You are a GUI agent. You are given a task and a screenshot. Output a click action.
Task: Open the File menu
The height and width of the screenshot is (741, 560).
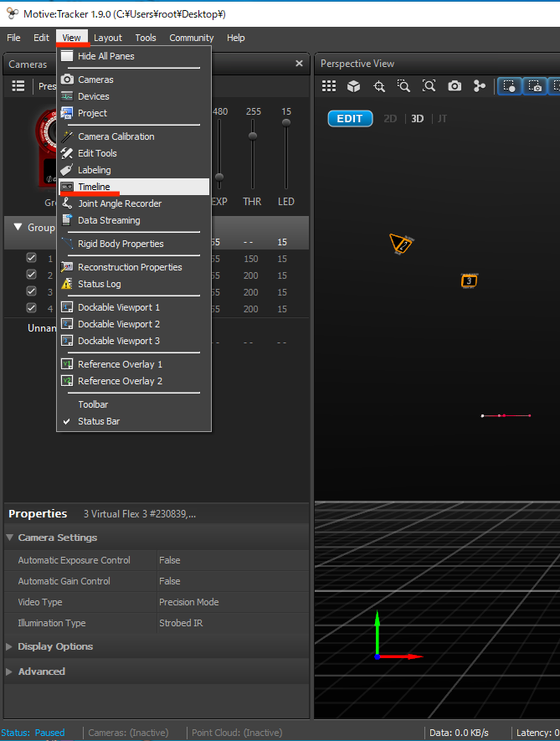(13, 38)
